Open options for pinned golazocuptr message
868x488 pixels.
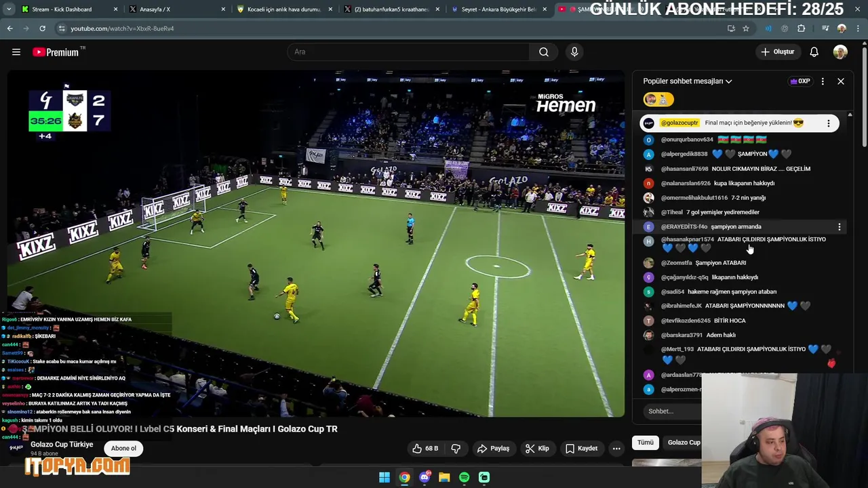pyautogui.click(x=828, y=123)
